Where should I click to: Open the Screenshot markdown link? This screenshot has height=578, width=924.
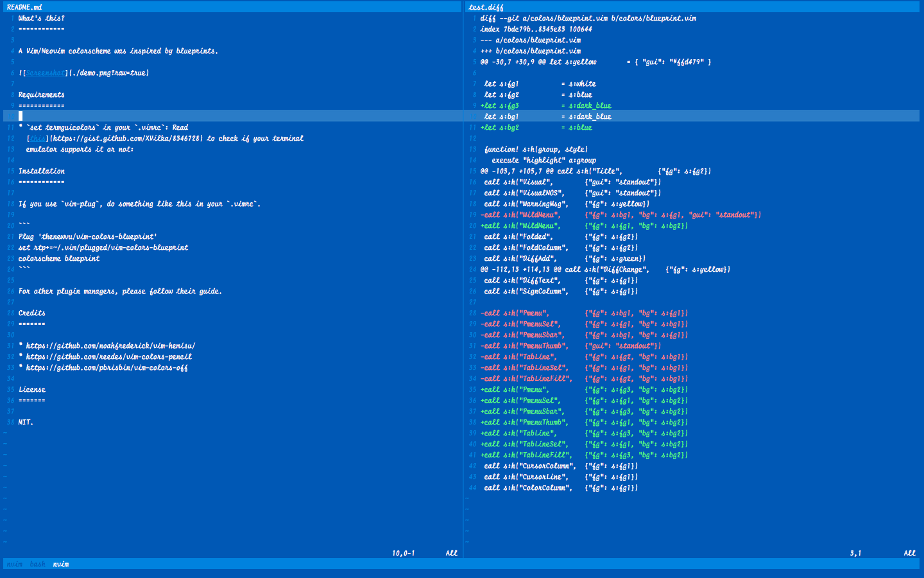coord(46,73)
